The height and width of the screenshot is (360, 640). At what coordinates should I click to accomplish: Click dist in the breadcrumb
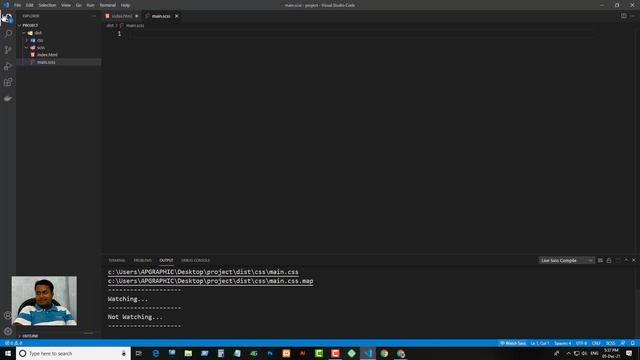point(110,25)
